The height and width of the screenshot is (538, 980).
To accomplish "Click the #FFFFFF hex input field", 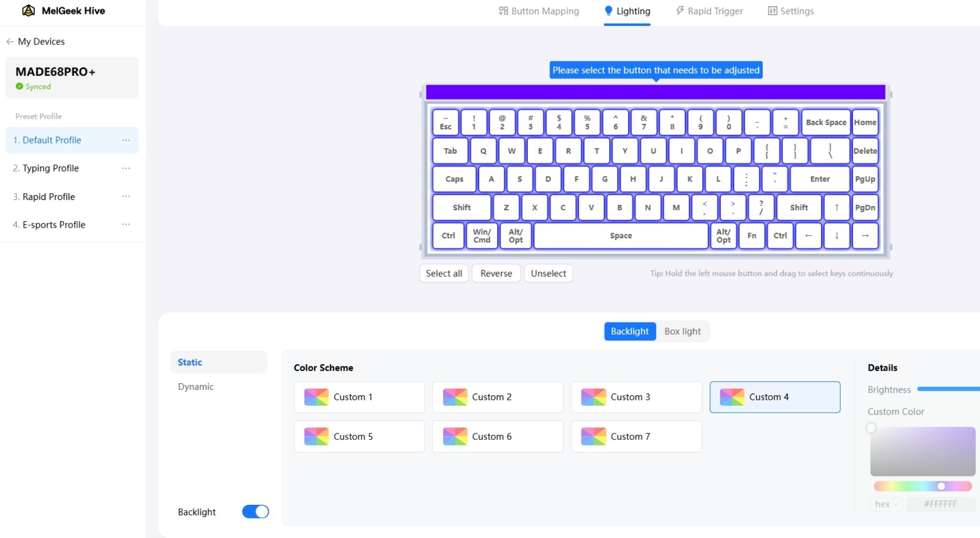I will coord(940,504).
